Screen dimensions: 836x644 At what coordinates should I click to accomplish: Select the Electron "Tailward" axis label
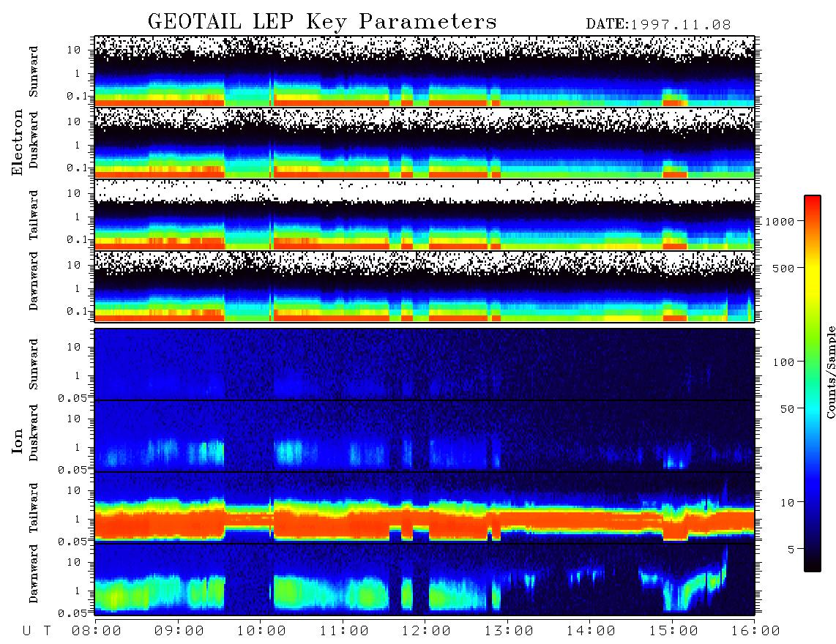point(34,215)
